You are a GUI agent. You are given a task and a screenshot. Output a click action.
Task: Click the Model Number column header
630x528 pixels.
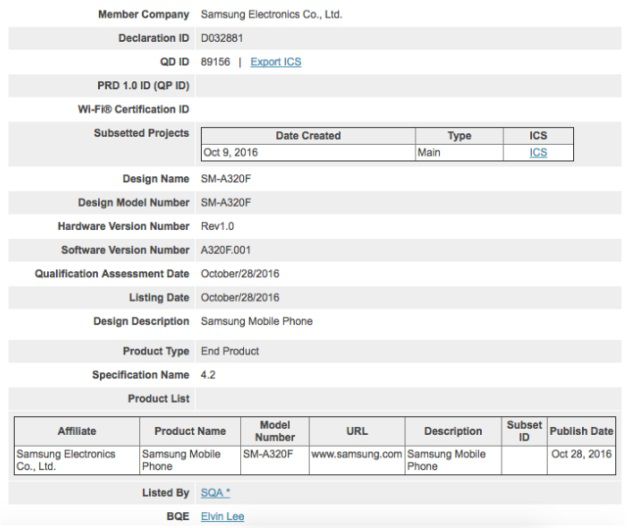click(x=275, y=431)
